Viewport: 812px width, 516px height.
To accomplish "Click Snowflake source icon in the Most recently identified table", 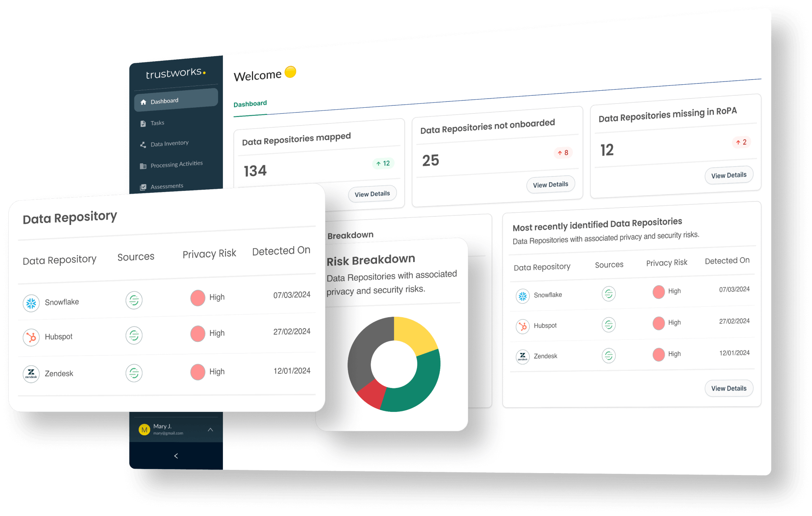I will (x=608, y=294).
